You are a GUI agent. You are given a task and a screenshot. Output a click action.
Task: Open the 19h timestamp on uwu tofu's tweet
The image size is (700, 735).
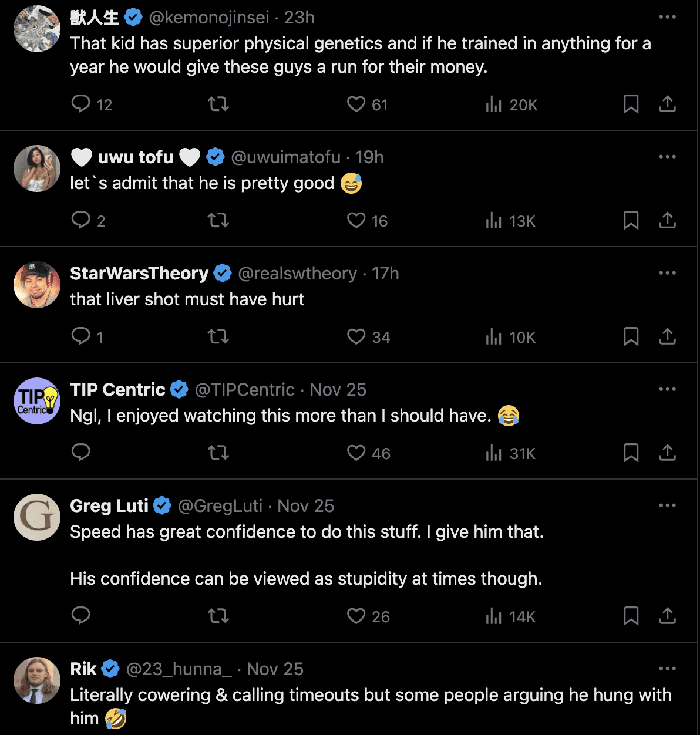tap(369, 157)
